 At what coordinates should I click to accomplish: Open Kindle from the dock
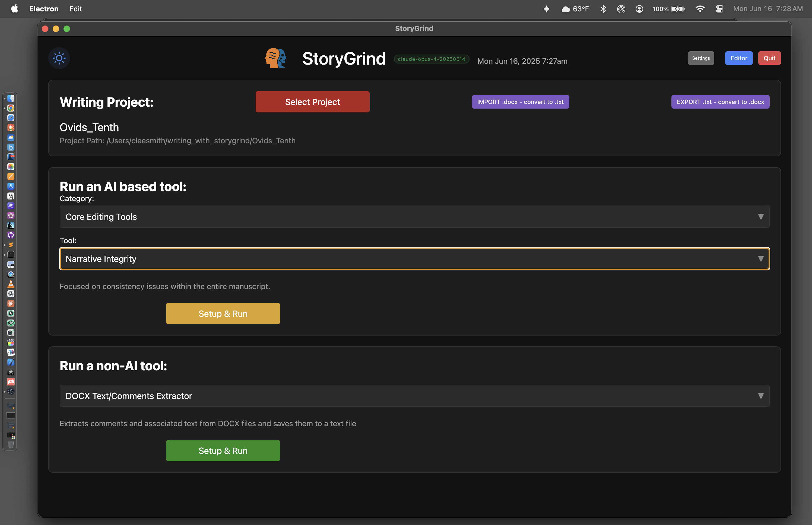tap(11, 225)
